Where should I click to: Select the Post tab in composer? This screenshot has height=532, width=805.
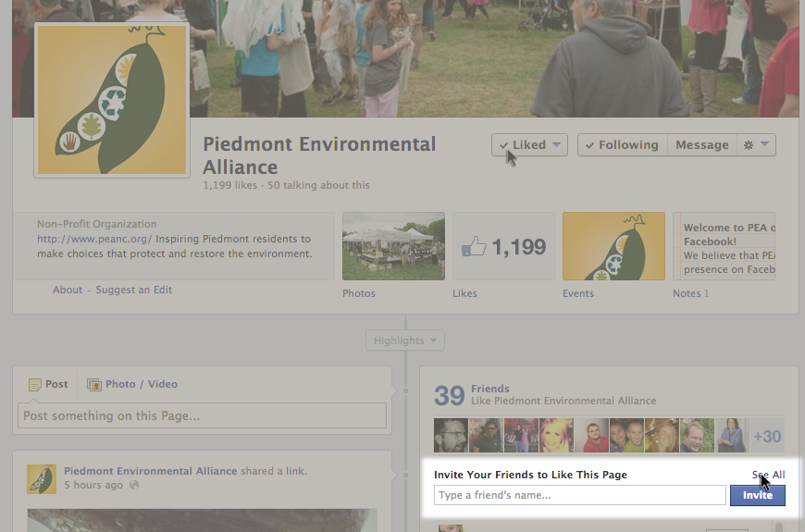click(49, 384)
